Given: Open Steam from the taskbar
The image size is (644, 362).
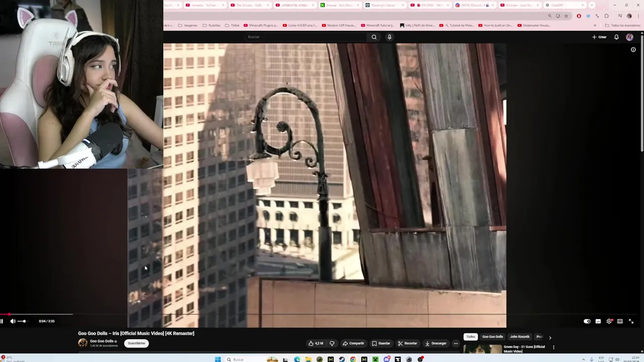Looking at the screenshot, I should point(342,359).
